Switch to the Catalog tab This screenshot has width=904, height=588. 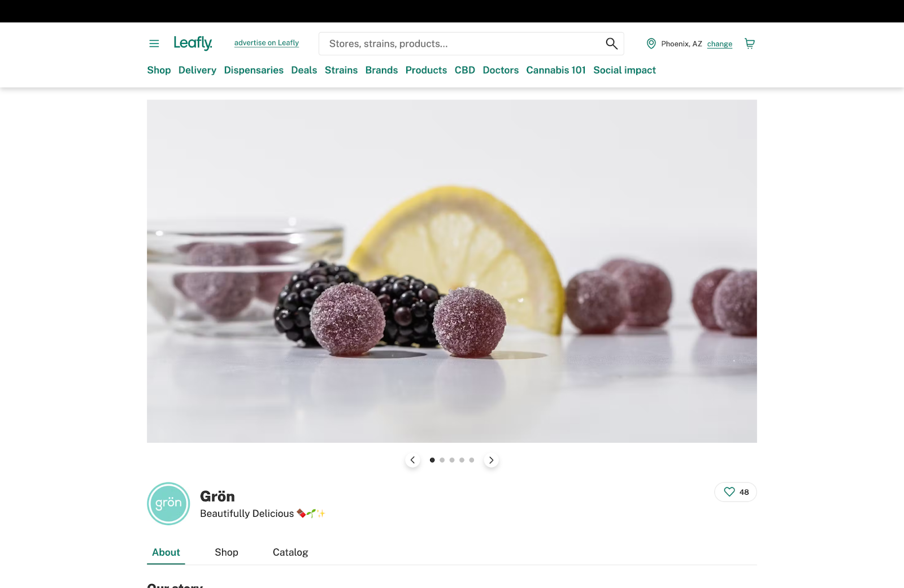coord(290,552)
